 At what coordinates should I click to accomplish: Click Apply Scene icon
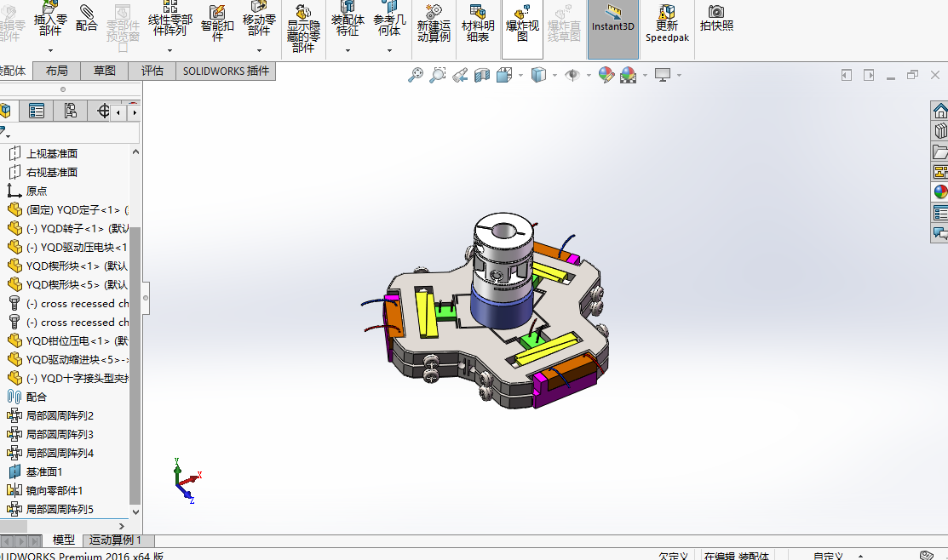pyautogui.click(x=629, y=75)
